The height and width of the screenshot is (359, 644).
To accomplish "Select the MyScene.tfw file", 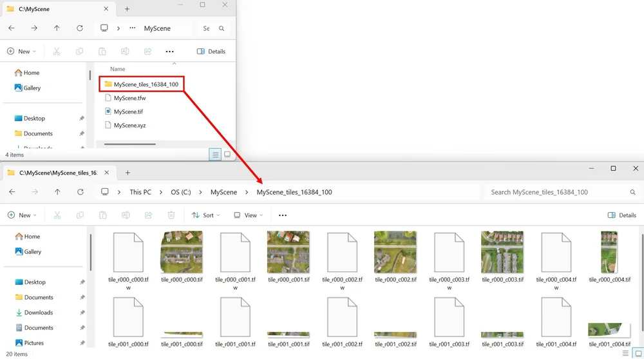I will 126,98.
